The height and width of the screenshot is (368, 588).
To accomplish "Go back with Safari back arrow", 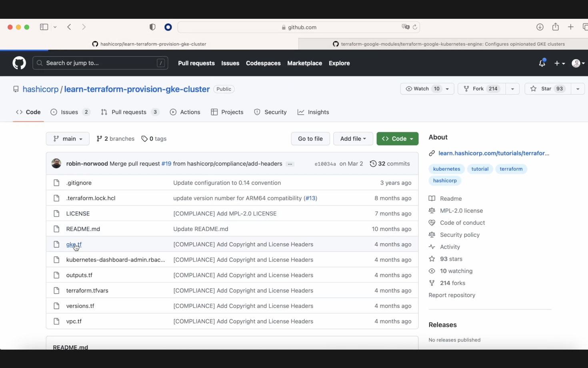I will point(69,27).
